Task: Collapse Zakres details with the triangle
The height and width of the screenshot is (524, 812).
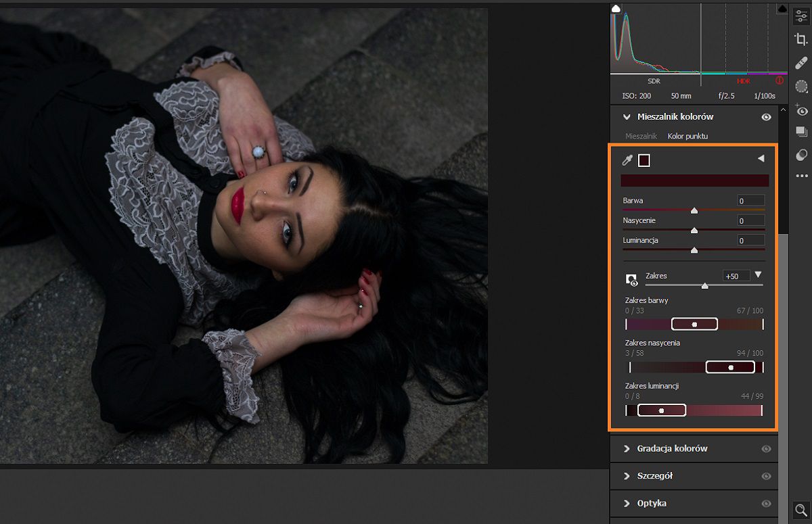Action: (758, 275)
